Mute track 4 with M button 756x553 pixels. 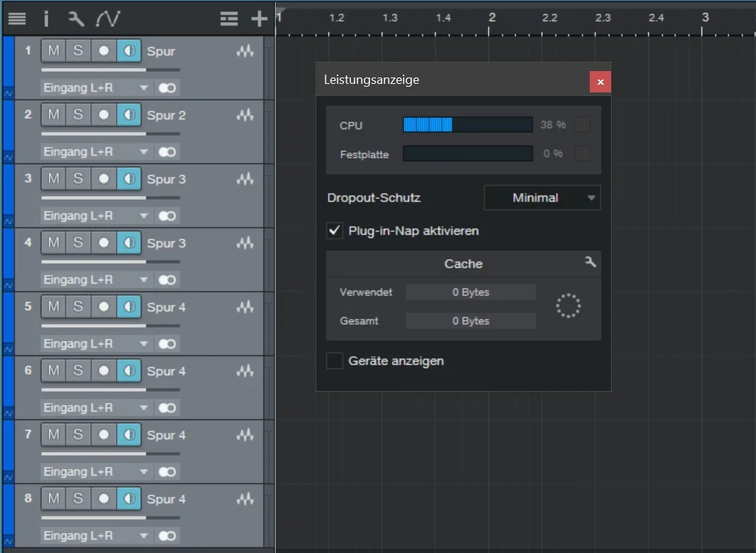53,242
